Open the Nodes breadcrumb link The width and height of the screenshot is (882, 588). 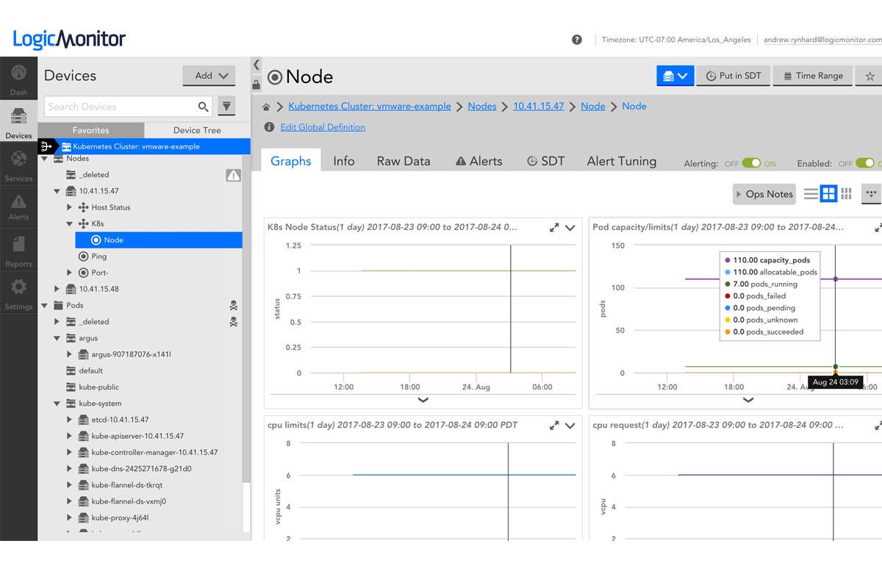482,107
